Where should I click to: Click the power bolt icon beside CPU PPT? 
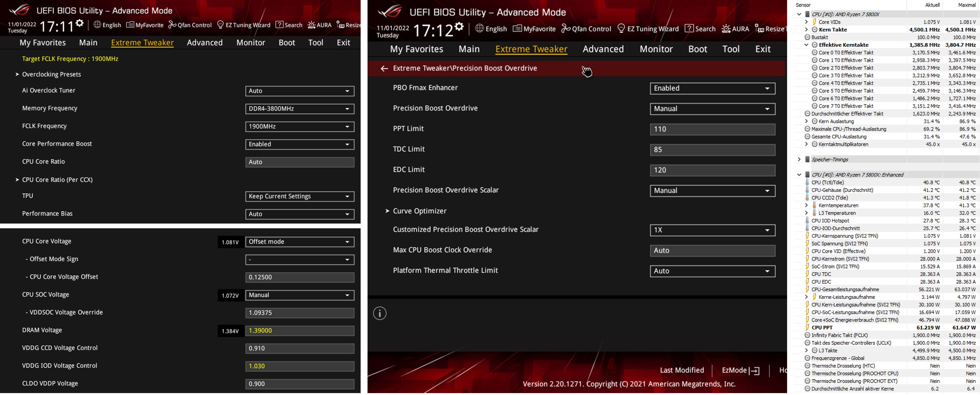click(x=807, y=327)
